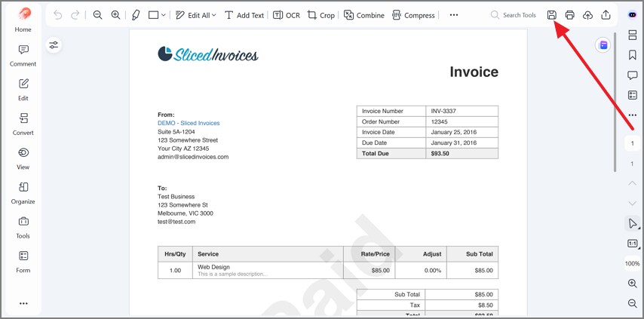Click the Invoice heading
Viewport: 644px width, 319px height.
pyautogui.click(x=474, y=72)
